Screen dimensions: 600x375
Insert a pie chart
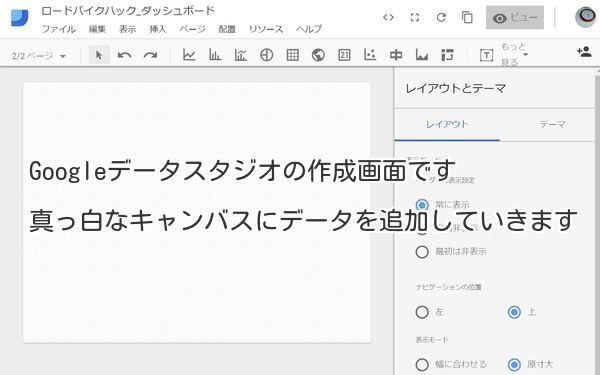point(266,55)
